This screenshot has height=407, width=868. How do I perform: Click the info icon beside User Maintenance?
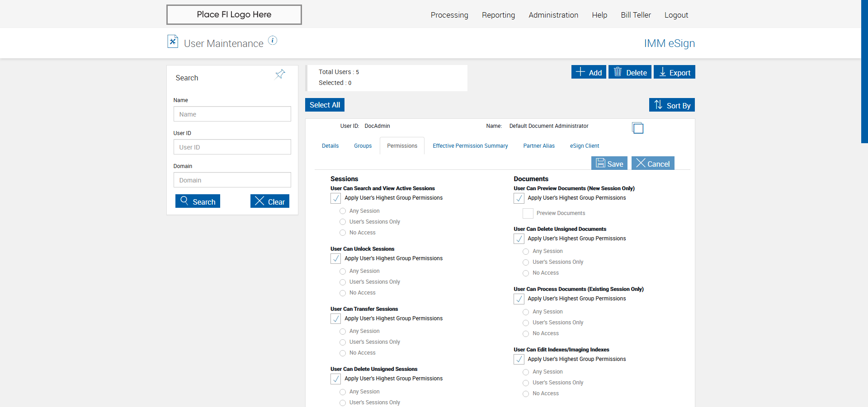273,41
